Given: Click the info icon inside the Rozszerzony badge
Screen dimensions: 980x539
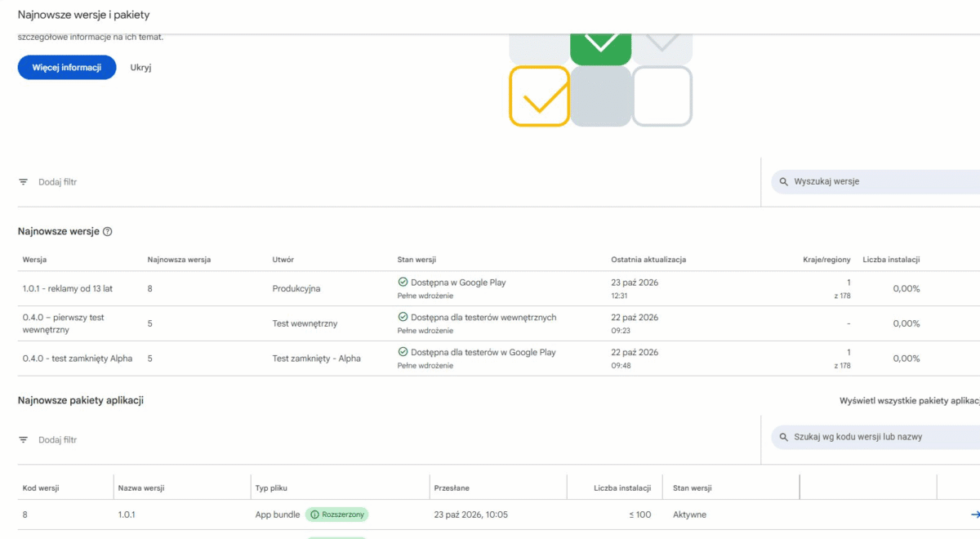Looking at the screenshot, I should [314, 514].
